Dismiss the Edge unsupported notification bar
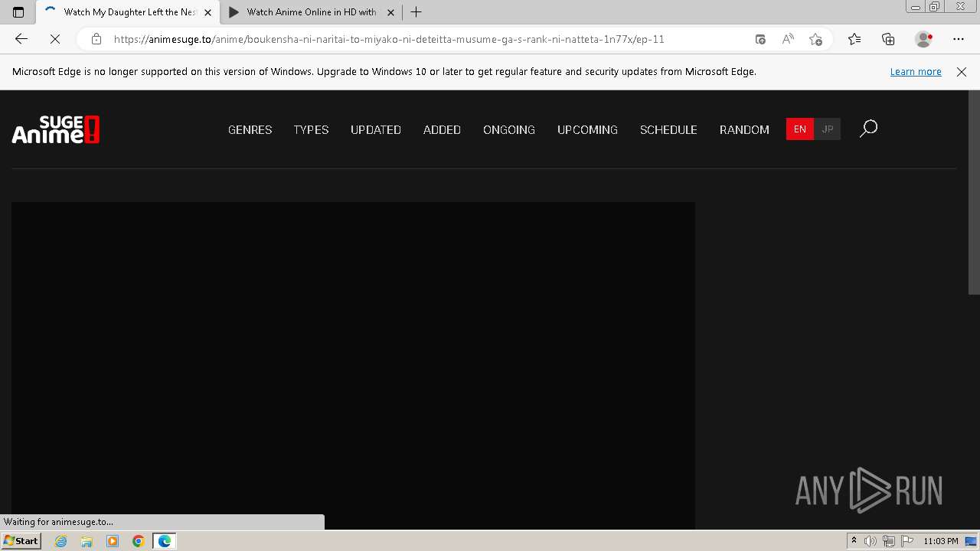The image size is (980, 551). click(962, 71)
